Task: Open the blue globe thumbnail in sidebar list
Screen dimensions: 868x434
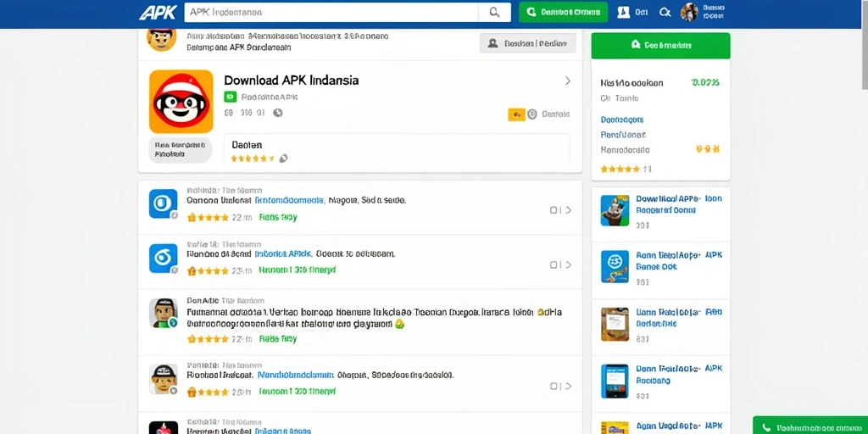Action: pos(615,267)
